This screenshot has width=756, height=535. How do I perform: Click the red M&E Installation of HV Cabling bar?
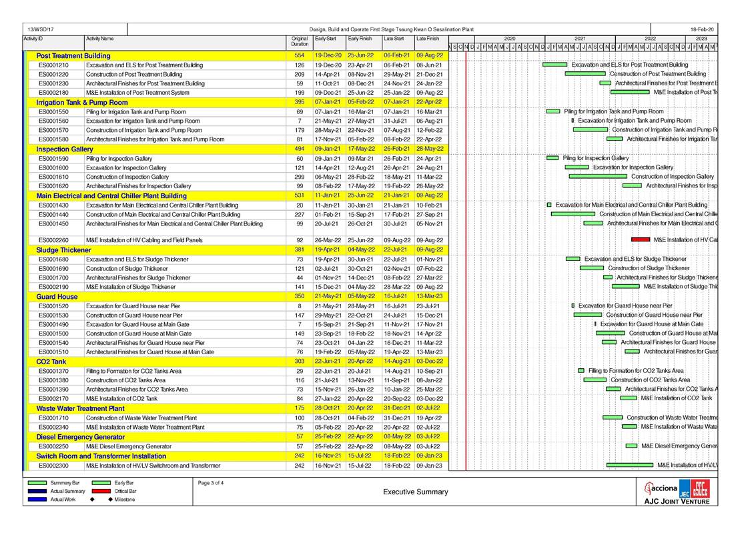pyautogui.click(x=640, y=239)
